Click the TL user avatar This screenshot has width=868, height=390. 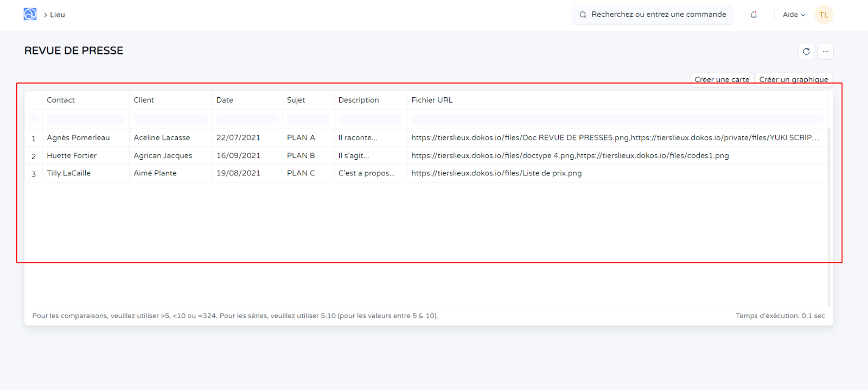click(x=824, y=15)
